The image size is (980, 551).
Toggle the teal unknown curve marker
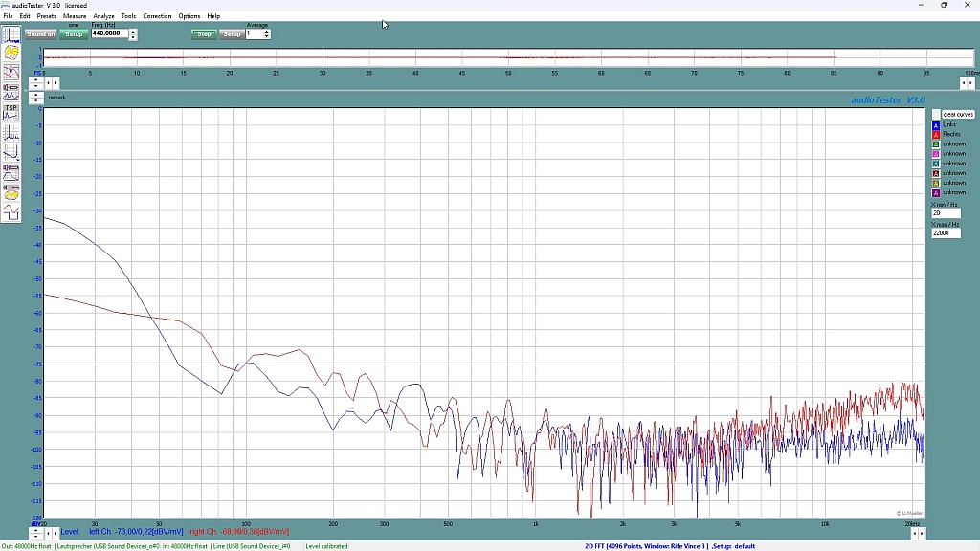click(x=936, y=164)
